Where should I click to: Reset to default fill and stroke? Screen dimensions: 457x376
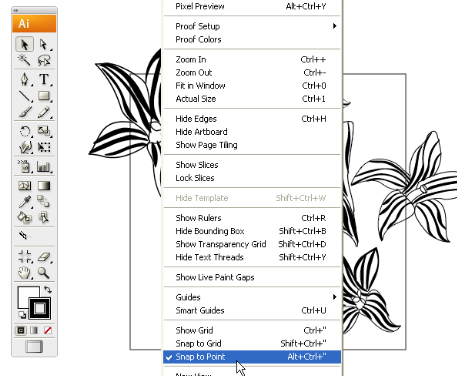pos(22,314)
